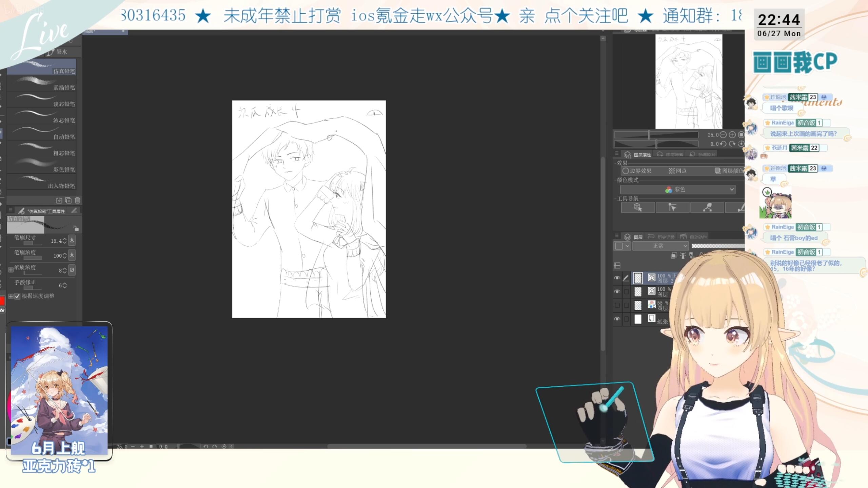The image size is (868, 488).
Task: Open the 正常 blend mode dropdown
Action: tap(660, 246)
